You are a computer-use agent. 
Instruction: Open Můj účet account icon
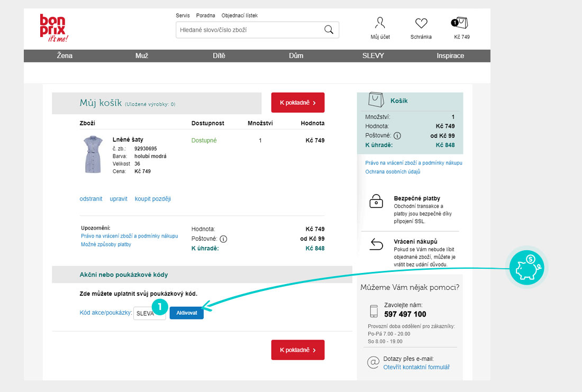(x=380, y=23)
